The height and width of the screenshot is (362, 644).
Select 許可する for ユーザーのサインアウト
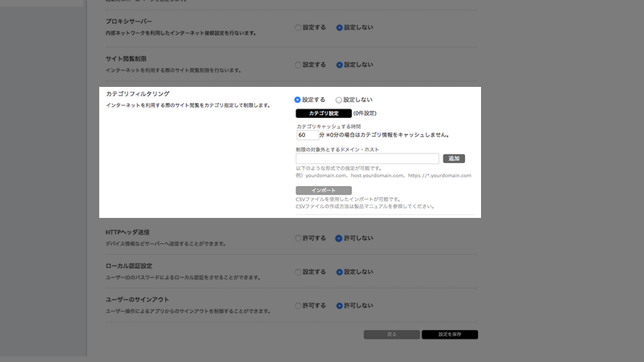click(298, 306)
